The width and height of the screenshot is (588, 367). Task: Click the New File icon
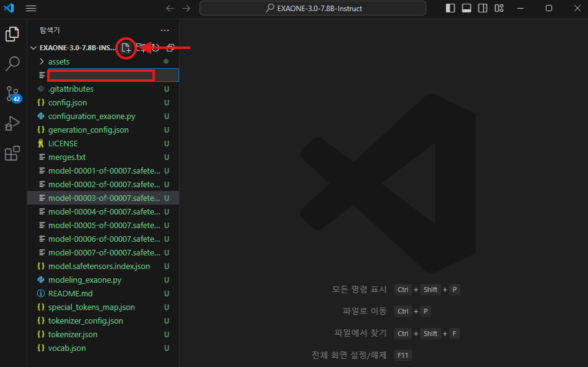point(126,48)
